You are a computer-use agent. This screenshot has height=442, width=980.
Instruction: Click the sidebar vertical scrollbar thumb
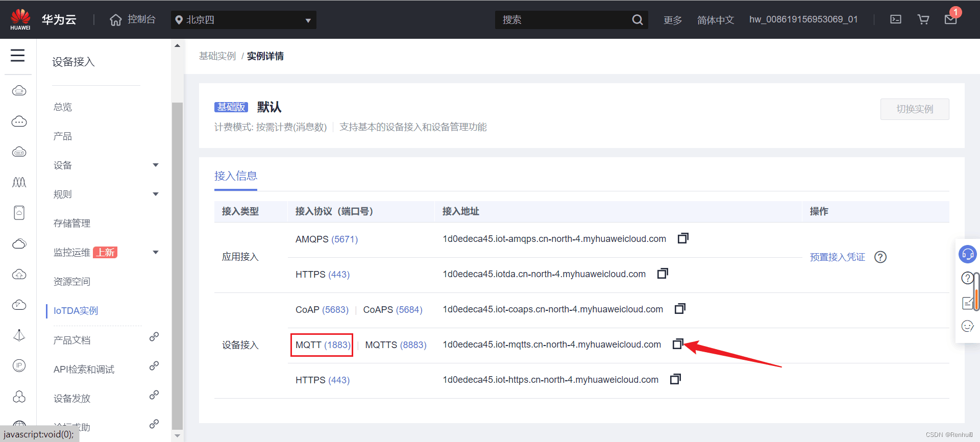(x=177, y=265)
